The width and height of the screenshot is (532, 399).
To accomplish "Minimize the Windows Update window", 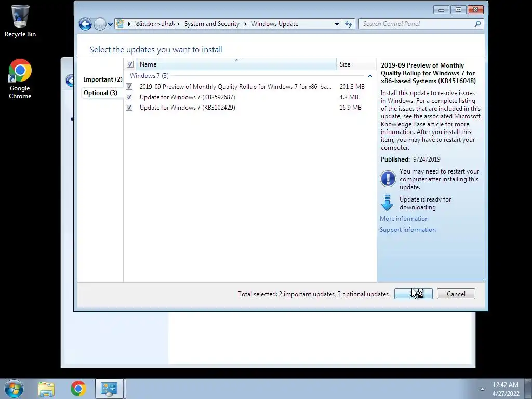I will (x=442, y=10).
